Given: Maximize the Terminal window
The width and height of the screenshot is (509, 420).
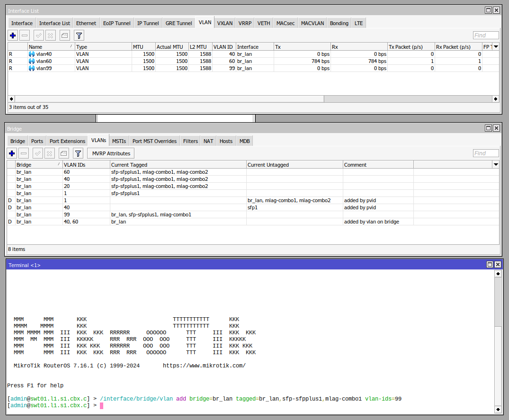Looking at the screenshot, I should pyautogui.click(x=489, y=265).
